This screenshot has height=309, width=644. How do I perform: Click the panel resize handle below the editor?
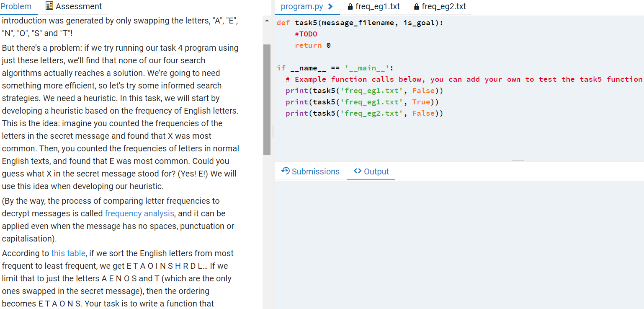[x=518, y=160]
